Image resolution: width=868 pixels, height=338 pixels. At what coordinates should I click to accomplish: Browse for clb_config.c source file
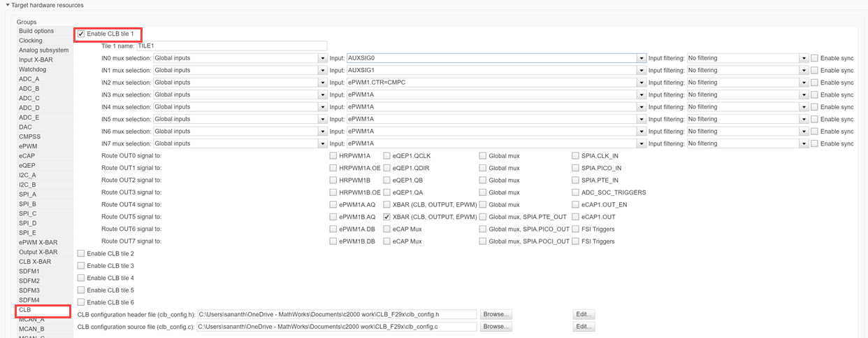496,327
